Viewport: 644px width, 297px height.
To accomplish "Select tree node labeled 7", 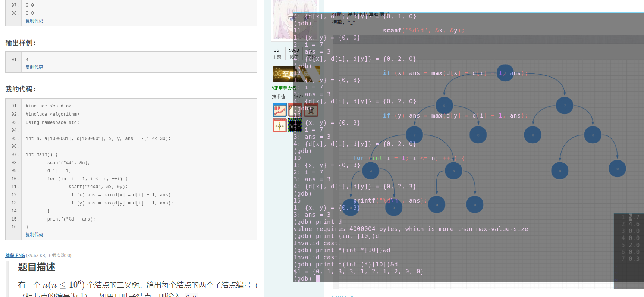I will coord(565,106).
